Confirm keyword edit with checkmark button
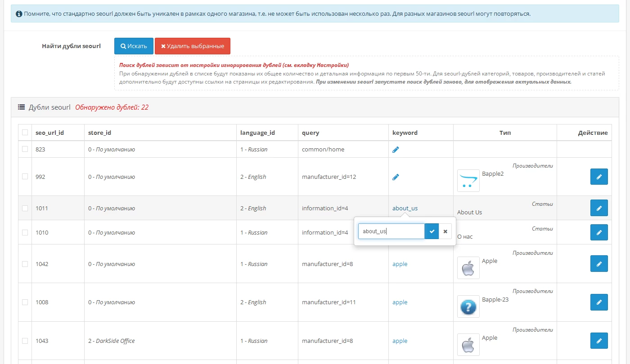Viewport: 630px width, 364px height. [432, 231]
